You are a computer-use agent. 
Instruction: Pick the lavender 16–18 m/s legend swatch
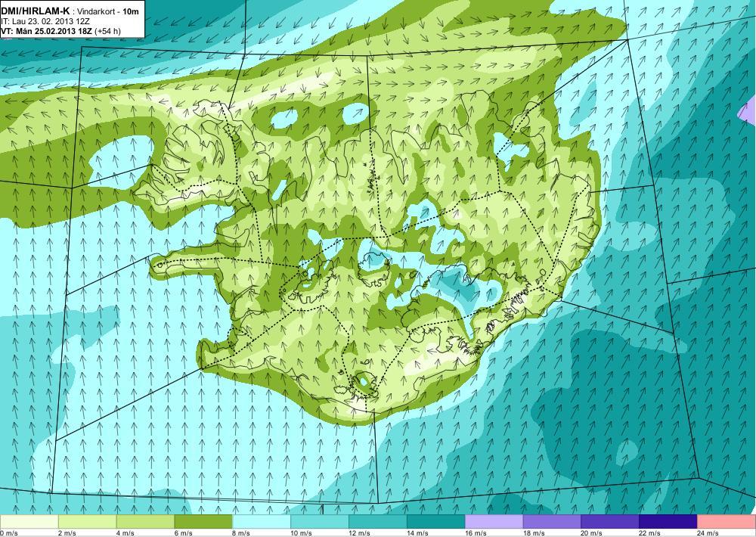pyautogui.click(x=494, y=522)
